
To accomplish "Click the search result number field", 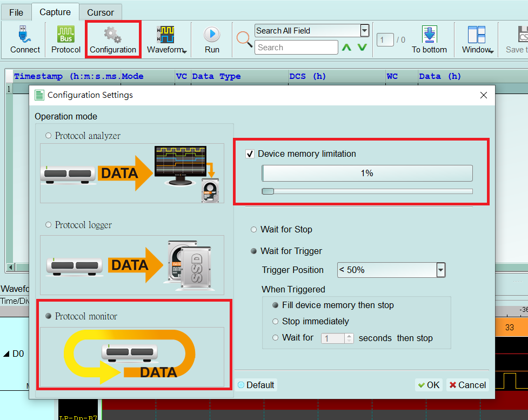I will pos(385,40).
